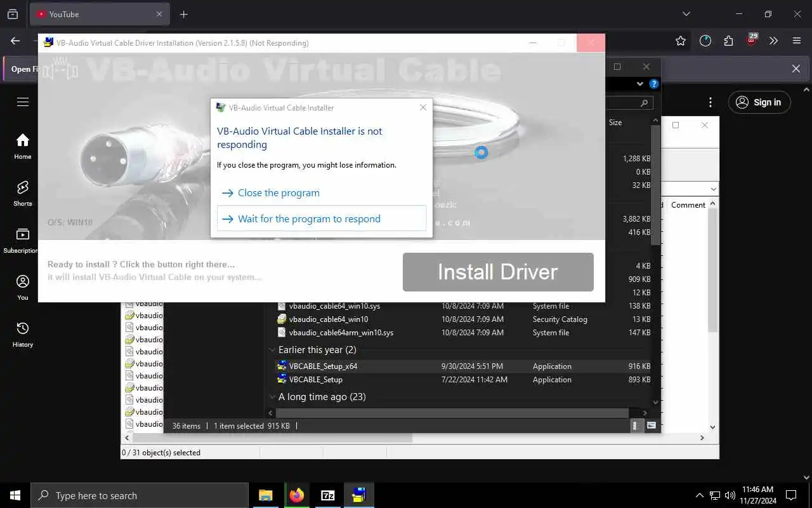
Task: Sort by the Comment column in 7-Zip
Action: pos(688,205)
